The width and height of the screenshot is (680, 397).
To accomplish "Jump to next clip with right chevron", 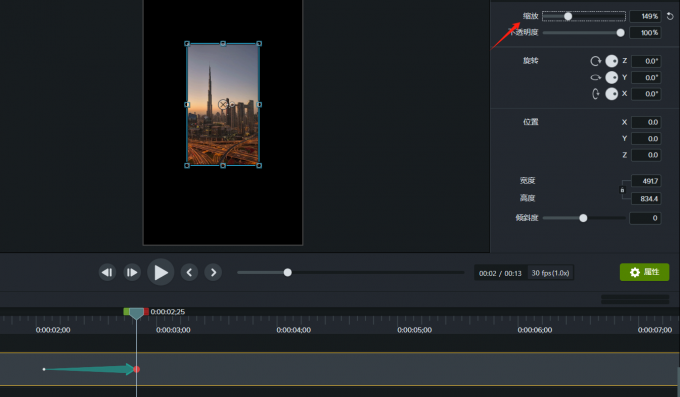I will pos(213,272).
